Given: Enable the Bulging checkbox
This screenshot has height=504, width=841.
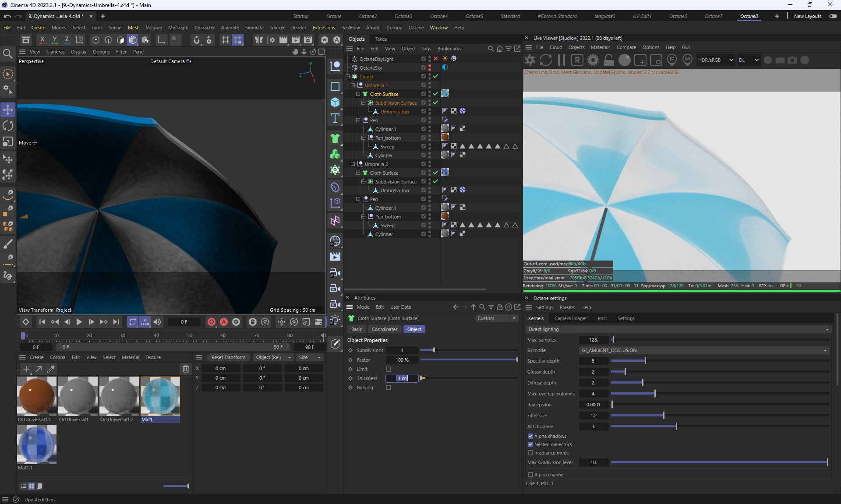Looking at the screenshot, I should 389,388.
